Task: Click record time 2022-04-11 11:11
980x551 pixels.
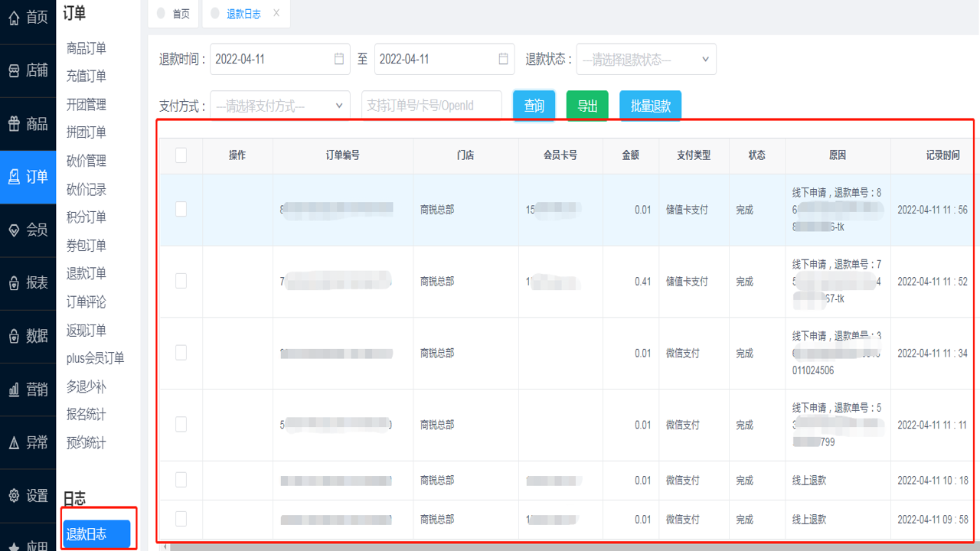Action: pos(933,425)
